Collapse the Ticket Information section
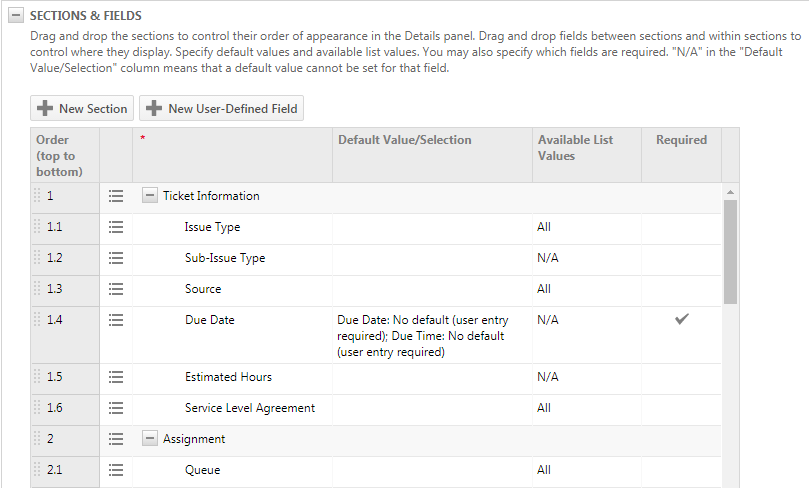809x488 pixels. click(150, 196)
